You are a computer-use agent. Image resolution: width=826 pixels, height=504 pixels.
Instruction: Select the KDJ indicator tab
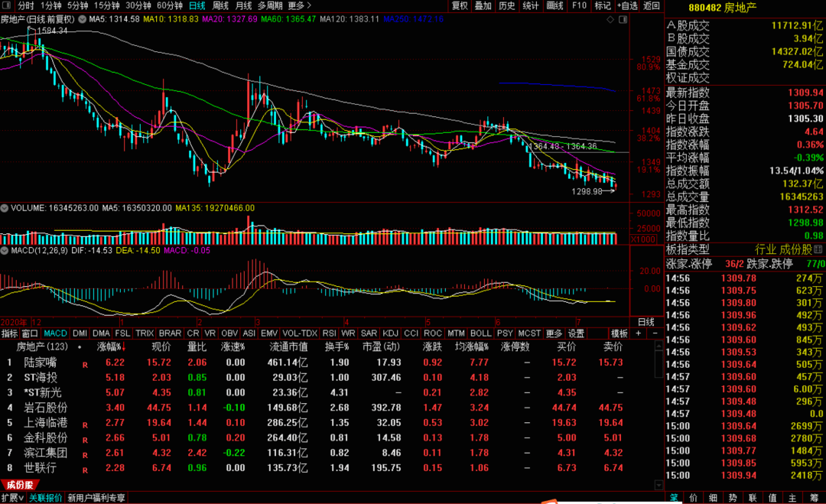[390, 333]
